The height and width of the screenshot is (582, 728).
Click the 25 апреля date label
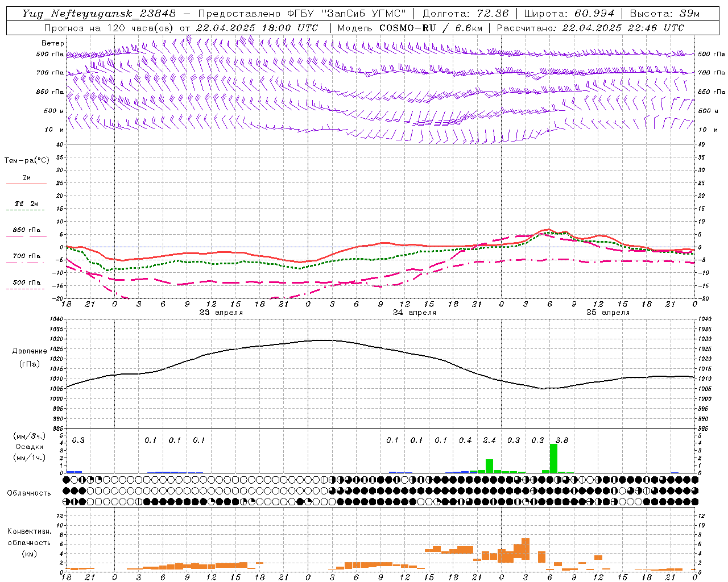[608, 313]
